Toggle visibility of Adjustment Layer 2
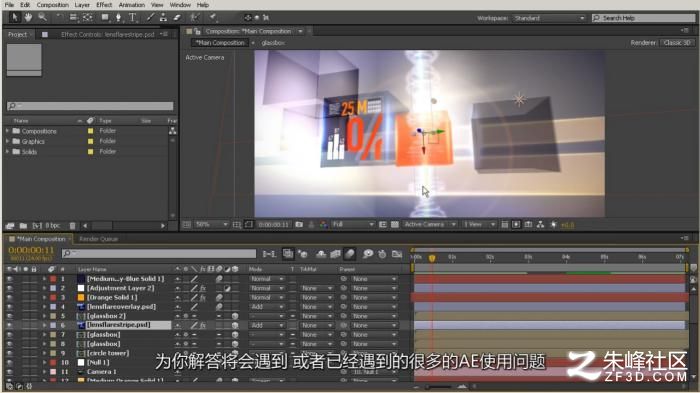The height and width of the screenshot is (393, 700). (10, 288)
